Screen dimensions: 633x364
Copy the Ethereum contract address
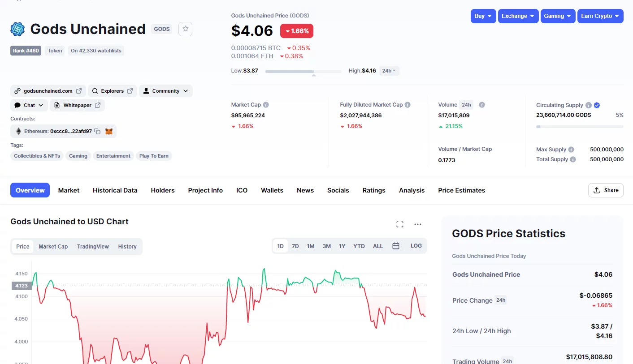(97, 132)
